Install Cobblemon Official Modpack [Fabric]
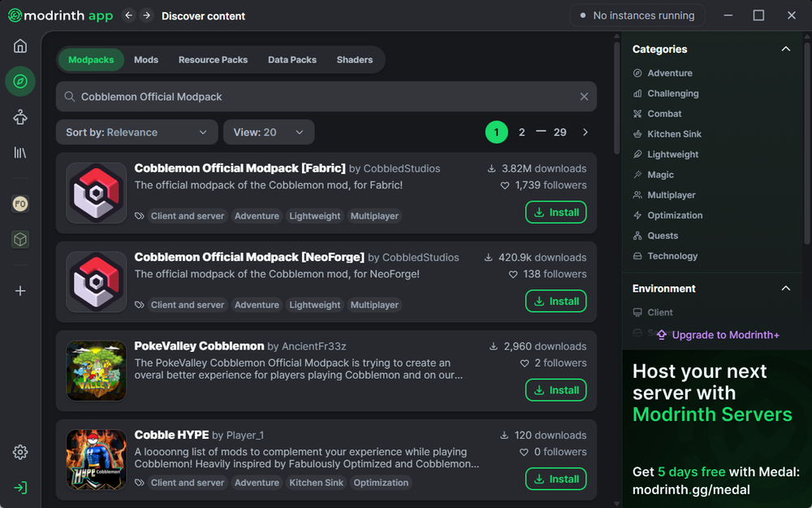This screenshot has height=508, width=812. (x=555, y=212)
